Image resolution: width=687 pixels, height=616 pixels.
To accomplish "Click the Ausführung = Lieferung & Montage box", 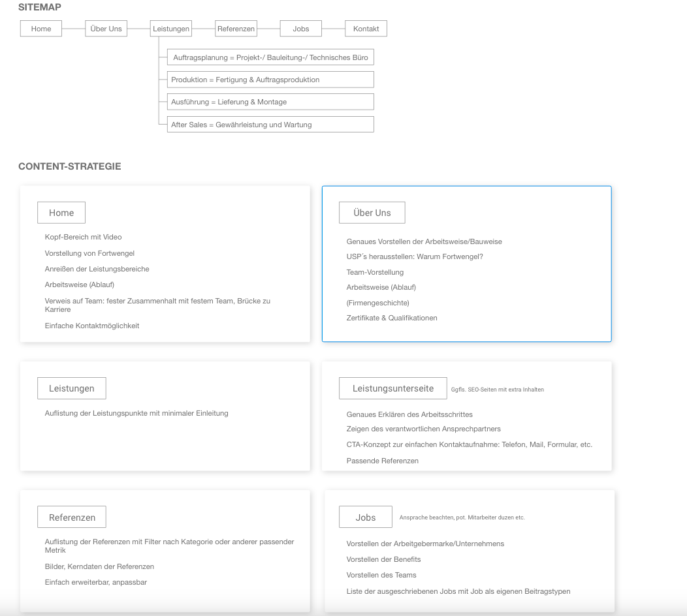I will (270, 102).
